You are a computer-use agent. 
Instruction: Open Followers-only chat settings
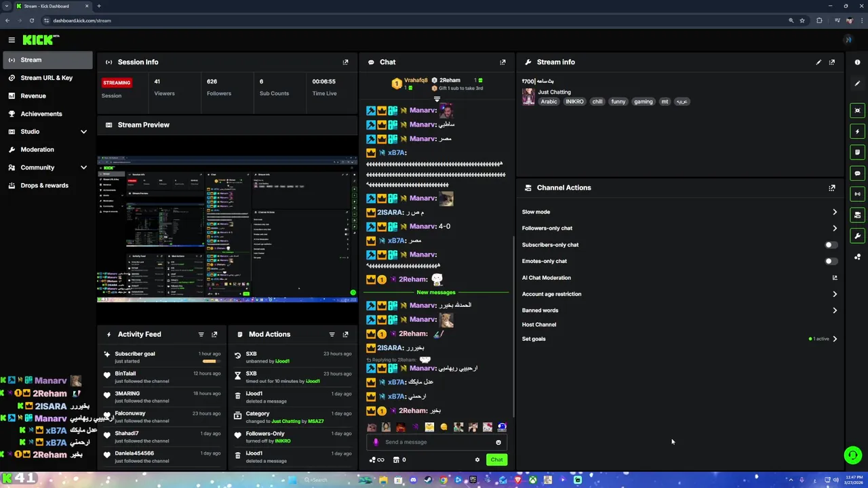[679, 228]
